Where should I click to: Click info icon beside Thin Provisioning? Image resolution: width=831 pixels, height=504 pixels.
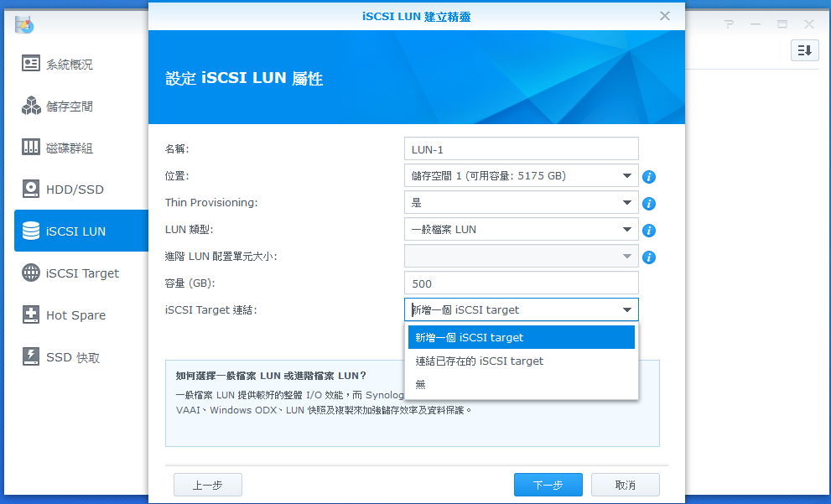point(649,204)
